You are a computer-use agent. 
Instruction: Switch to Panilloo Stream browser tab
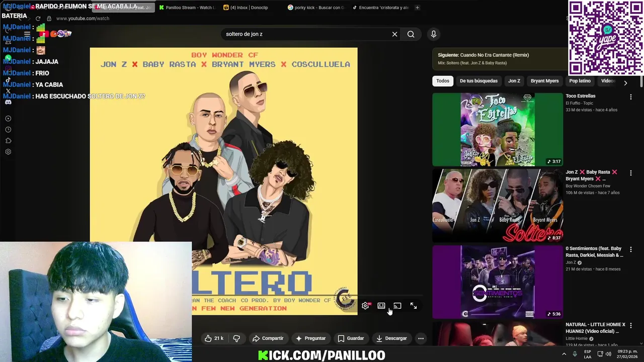point(187,8)
